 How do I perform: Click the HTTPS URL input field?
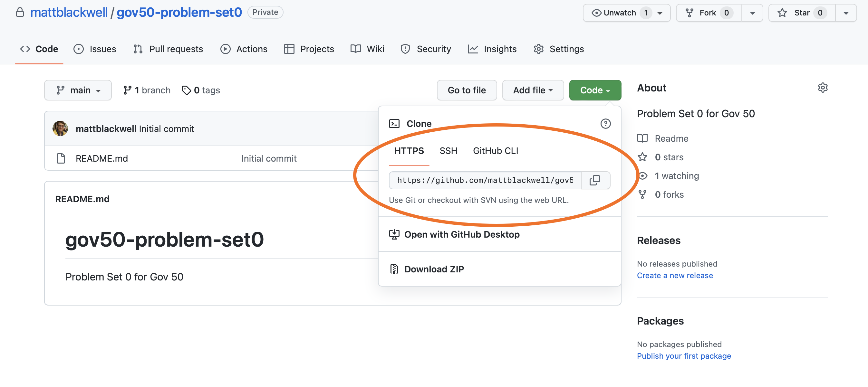[485, 180]
